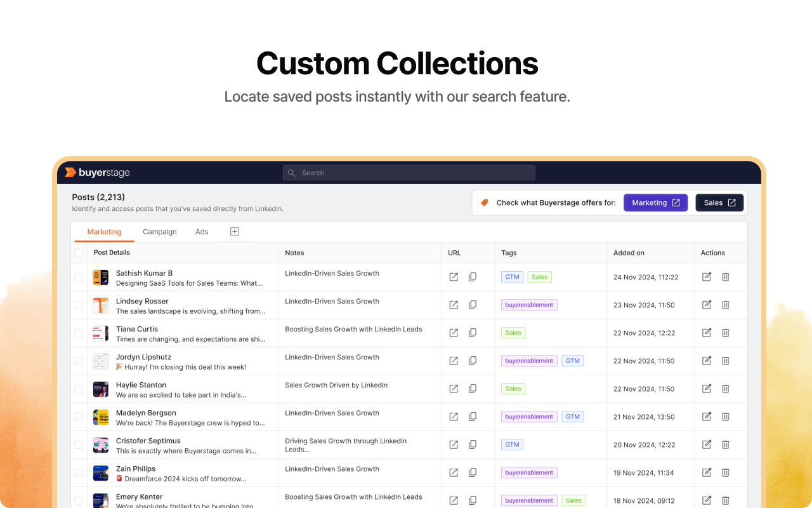
Task: Edit the Jordyn Lipshutz post
Action: coord(707,361)
